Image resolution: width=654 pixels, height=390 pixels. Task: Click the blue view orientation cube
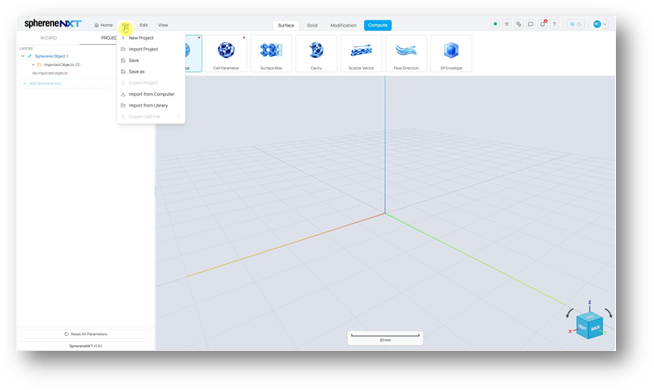coord(590,325)
